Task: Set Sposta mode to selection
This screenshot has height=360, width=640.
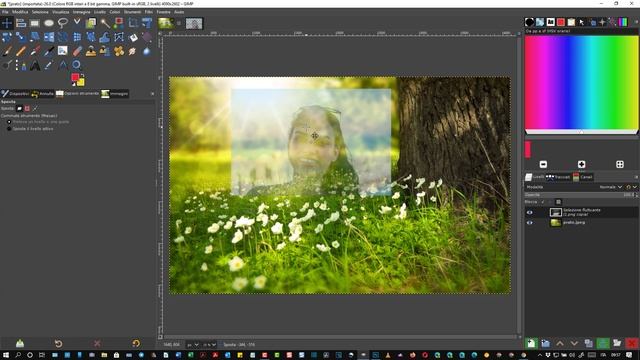Action: (27, 109)
